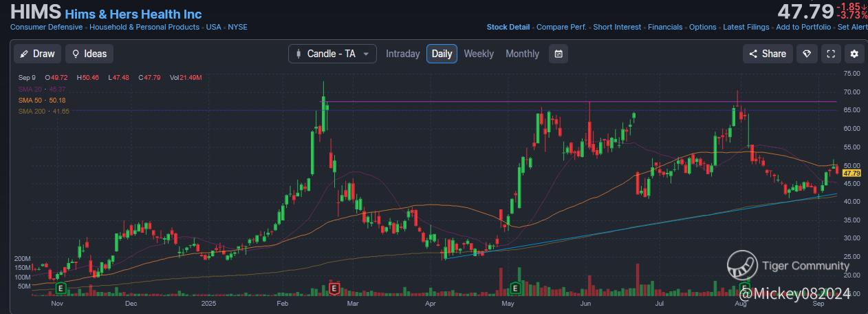Open the Financials page
The width and height of the screenshot is (868, 314).
tap(665, 27)
